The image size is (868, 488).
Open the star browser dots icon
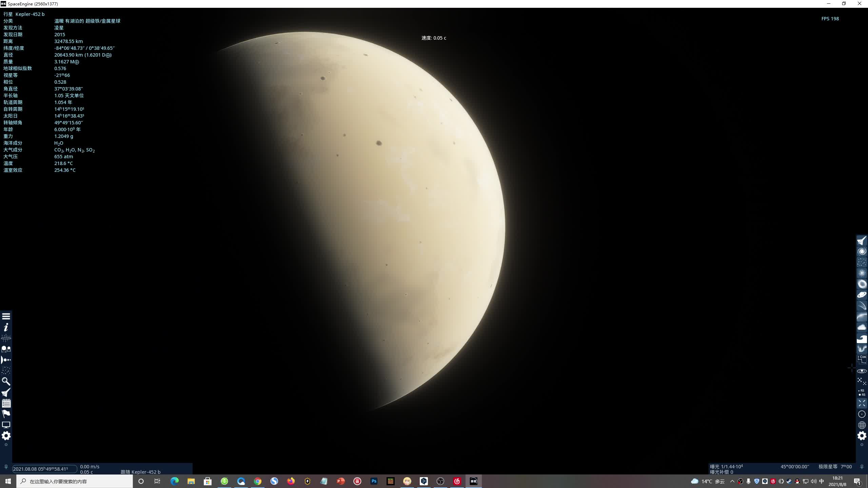click(6, 371)
